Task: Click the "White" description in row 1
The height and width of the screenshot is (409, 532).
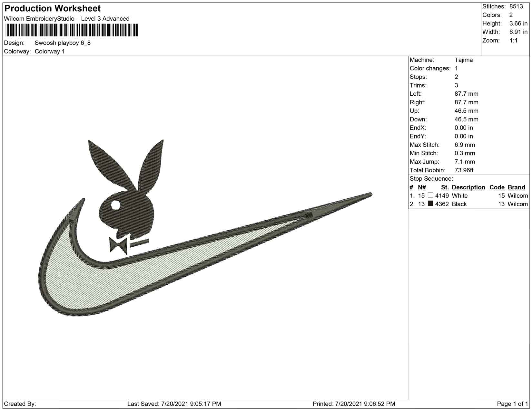Action: tap(460, 196)
